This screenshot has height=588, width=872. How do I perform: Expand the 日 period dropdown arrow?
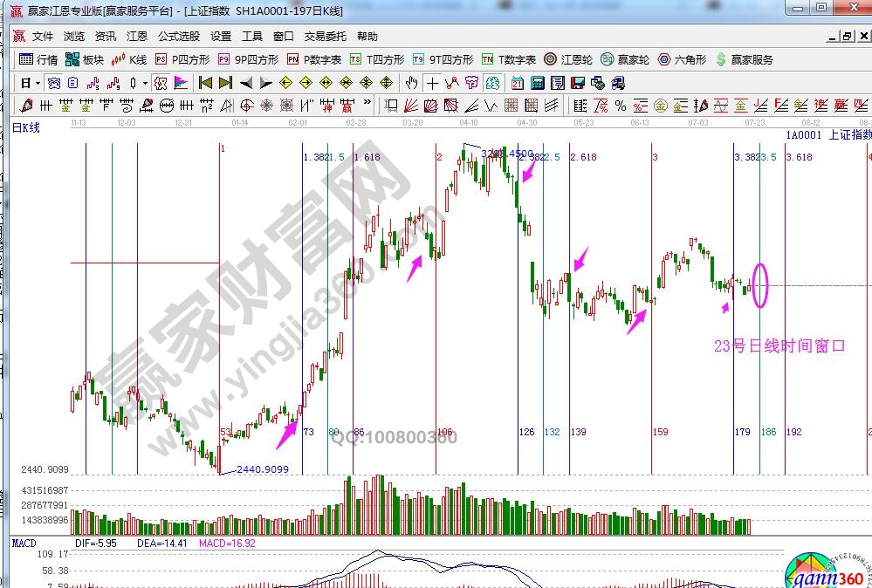tap(37, 83)
